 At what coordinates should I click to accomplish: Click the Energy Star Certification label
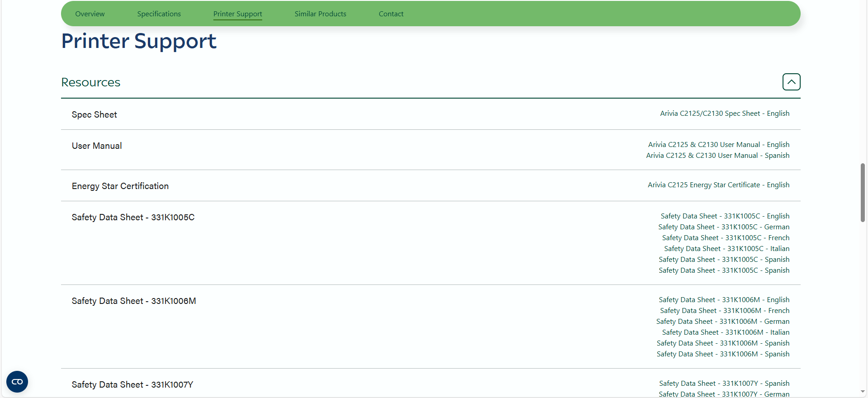(x=120, y=186)
